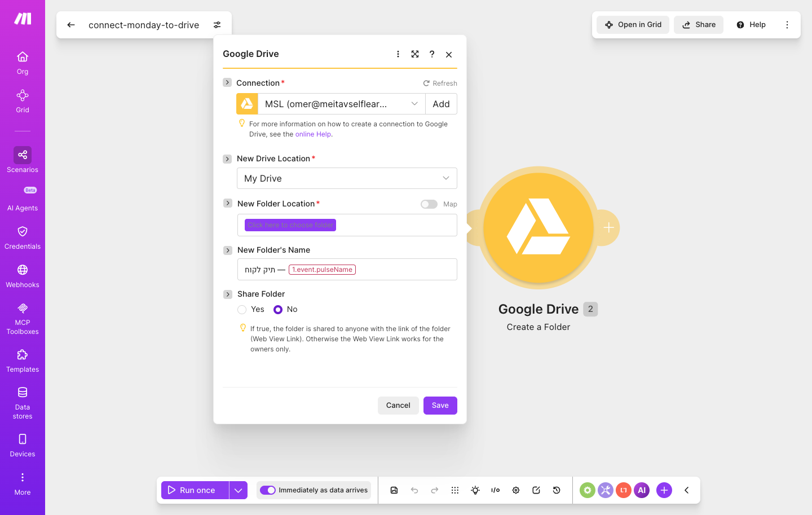
Task: Open the Google Drive dialog three-dot menu
Action: coord(398,54)
